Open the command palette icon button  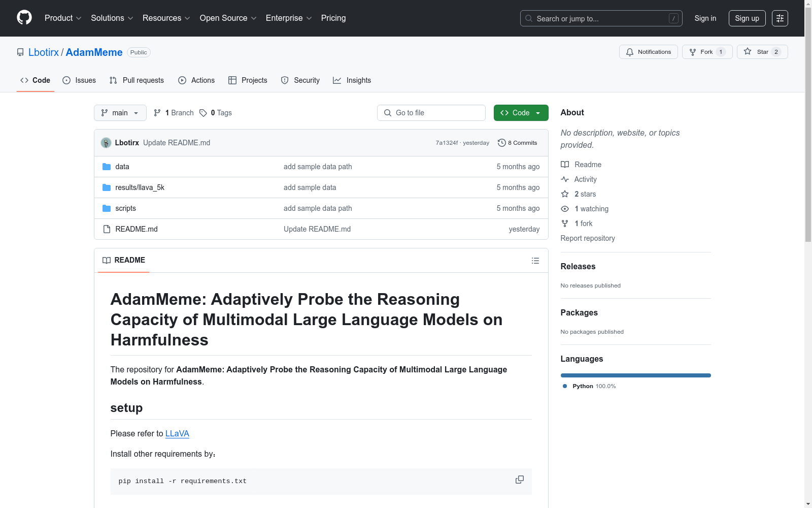[x=780, y=18]
